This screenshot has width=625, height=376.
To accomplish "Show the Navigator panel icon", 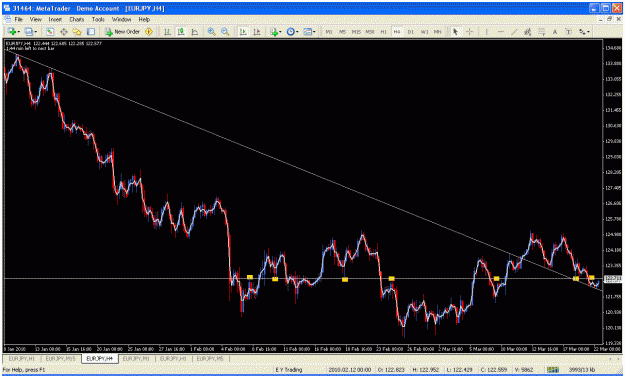I will point(77,31).
